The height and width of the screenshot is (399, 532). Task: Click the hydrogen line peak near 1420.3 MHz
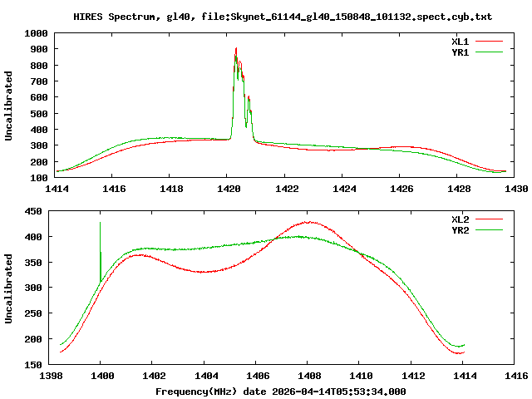tap(236, 50)
